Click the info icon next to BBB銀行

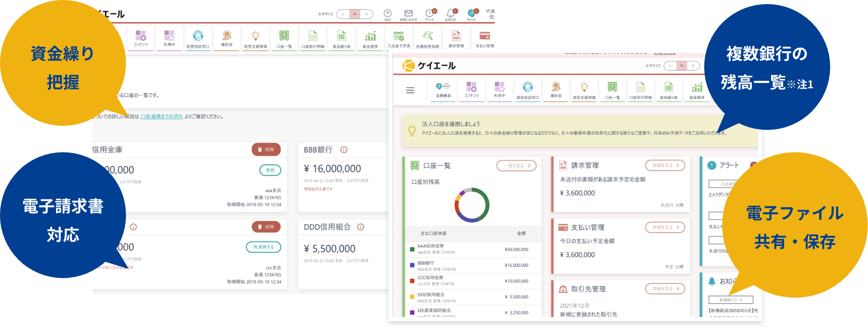pyautogui.click(x=344, y=150)
